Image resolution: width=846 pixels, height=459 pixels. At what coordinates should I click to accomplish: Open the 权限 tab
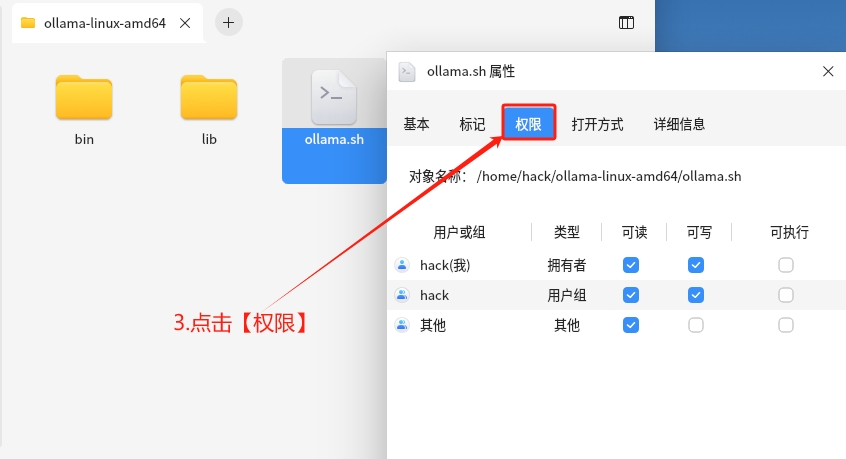coord(528,122)
